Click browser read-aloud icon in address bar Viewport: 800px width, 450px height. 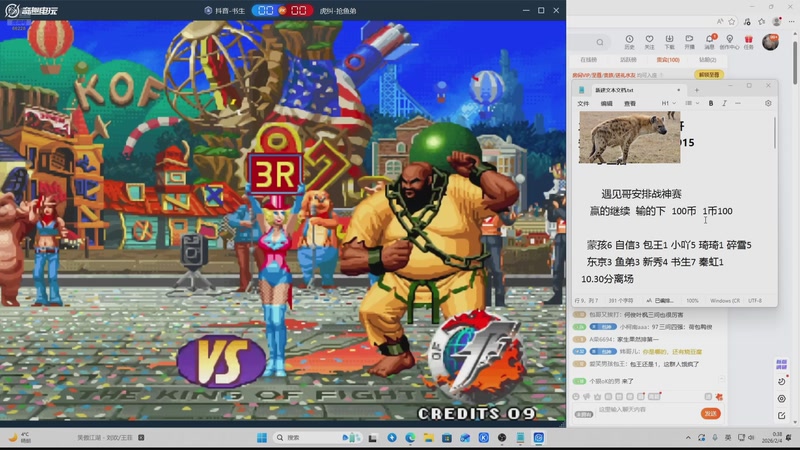[x=719, y=21]
